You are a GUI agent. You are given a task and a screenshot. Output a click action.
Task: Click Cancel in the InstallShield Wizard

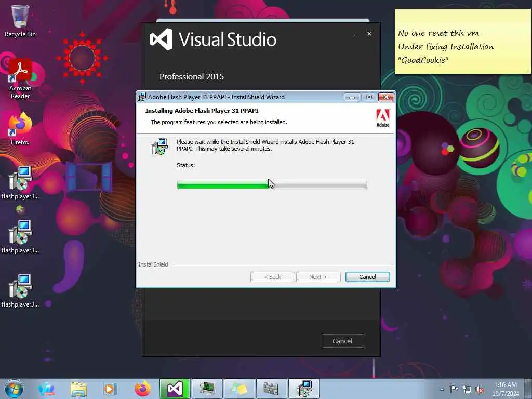[367, 277]
